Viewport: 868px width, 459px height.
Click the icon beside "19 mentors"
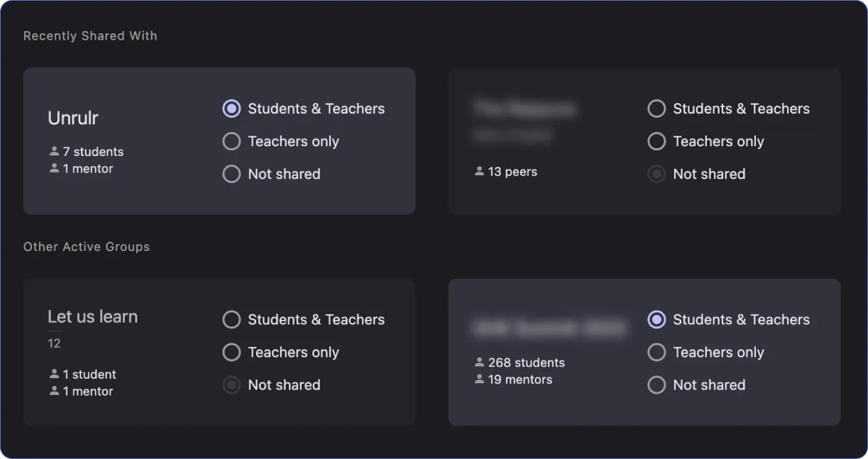click(x=478, y=379)
